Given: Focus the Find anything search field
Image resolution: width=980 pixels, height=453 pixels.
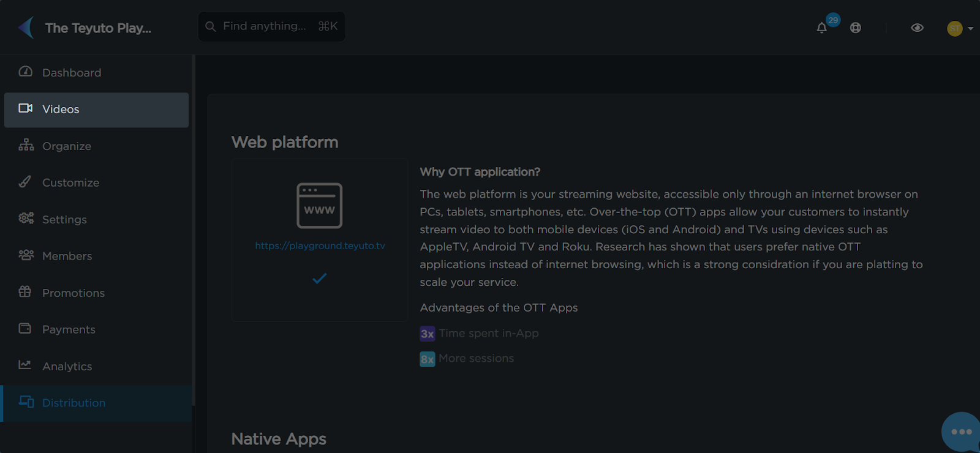Looking at the screenshot, I should point(271,26).
